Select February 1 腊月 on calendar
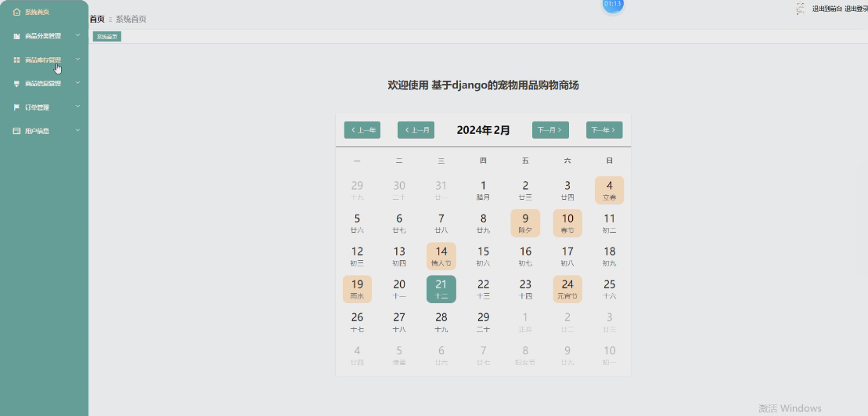868x416 pixels. pyautogui.click(x=483, y=190)
